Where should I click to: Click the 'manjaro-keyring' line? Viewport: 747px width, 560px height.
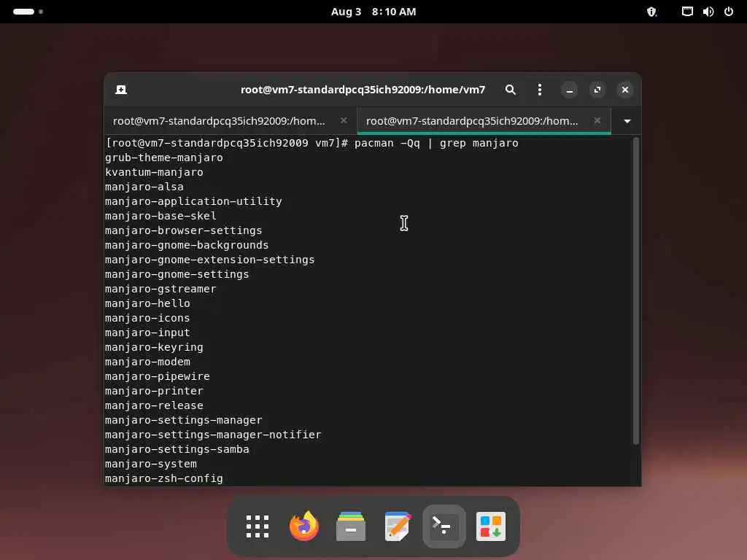(x=154, y=347)
